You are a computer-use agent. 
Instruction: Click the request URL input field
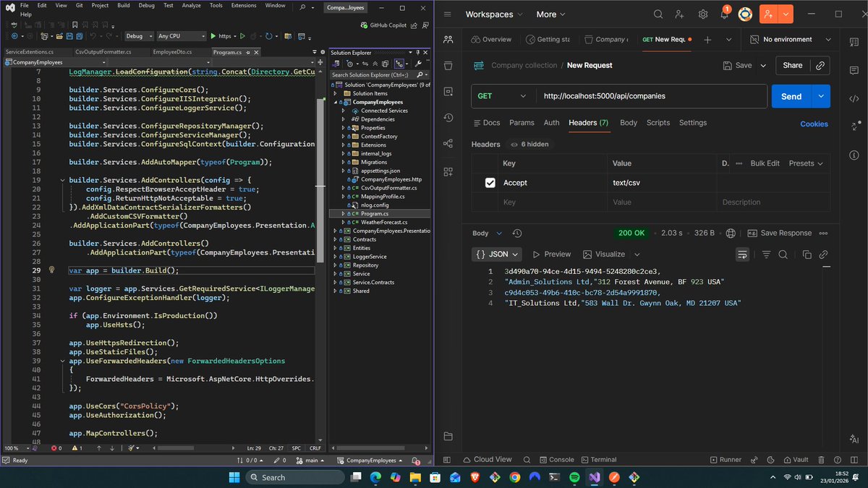[x=651, y=96]
